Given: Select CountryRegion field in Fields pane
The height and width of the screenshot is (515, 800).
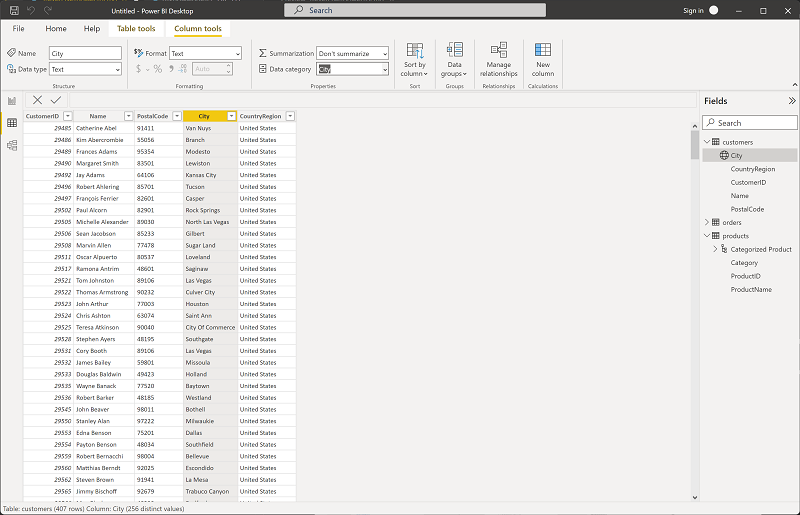Looking at the screenshot, I should pyautogui.click(x=753, y=169).
